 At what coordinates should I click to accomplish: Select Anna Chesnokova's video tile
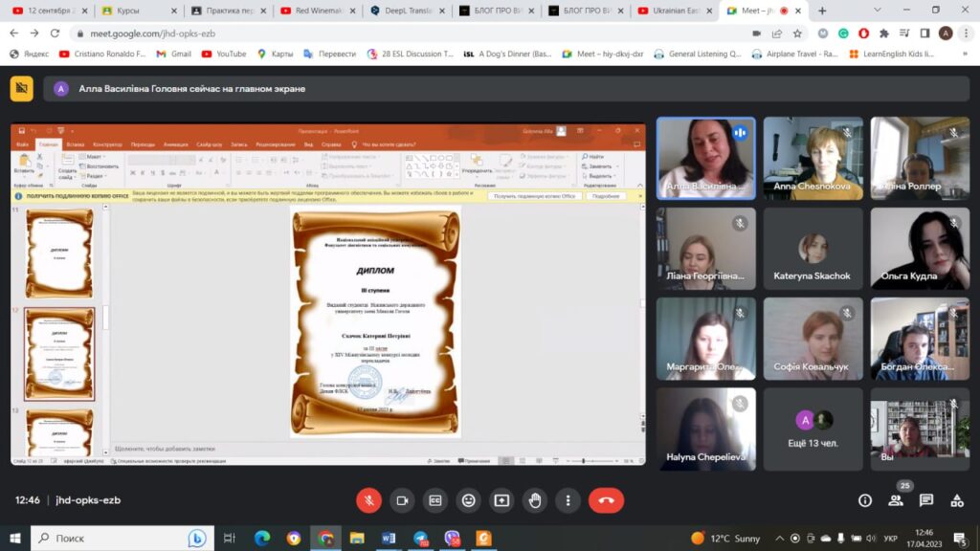coord(813,158)
